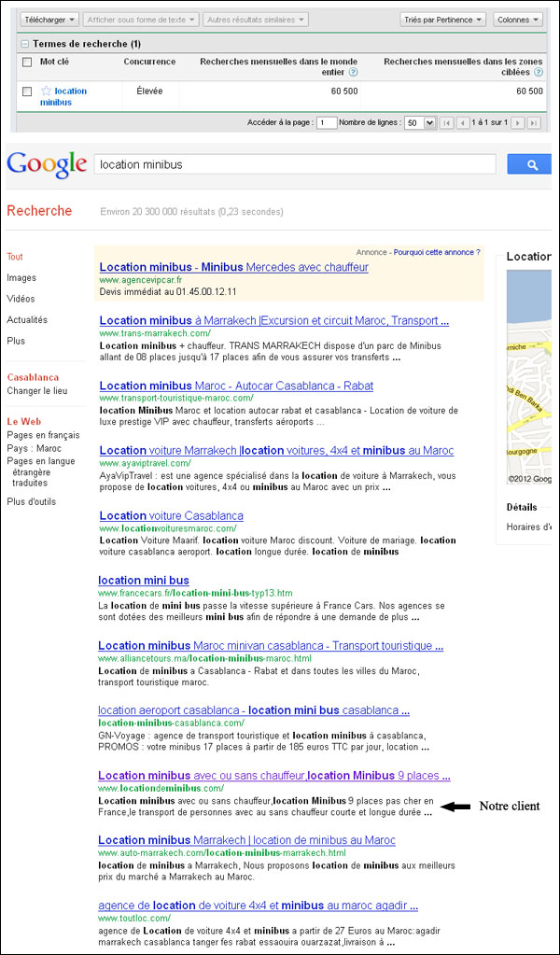Select the Plus filter
Image resolution: width=560 pixels, height=955 pixels.
pyautogui.click(x=17, y=341)
